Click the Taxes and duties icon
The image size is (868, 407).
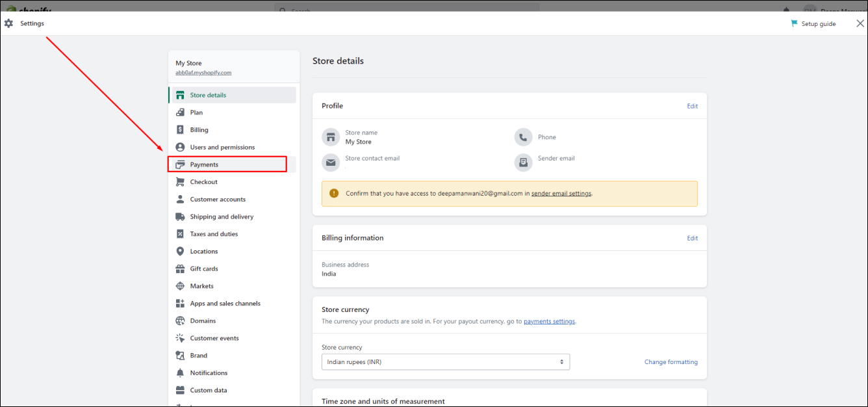181,234
